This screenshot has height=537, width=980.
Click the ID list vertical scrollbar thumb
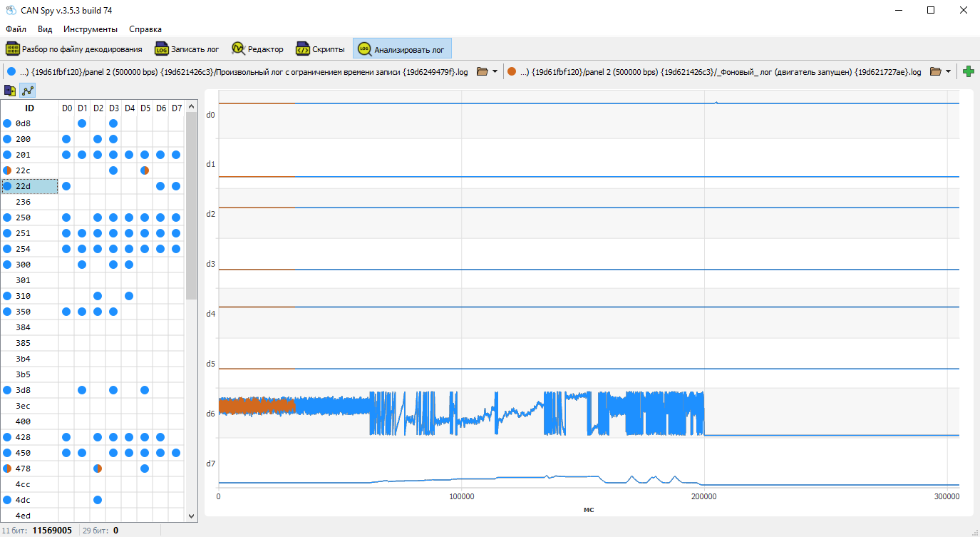(x=191, y=205)
